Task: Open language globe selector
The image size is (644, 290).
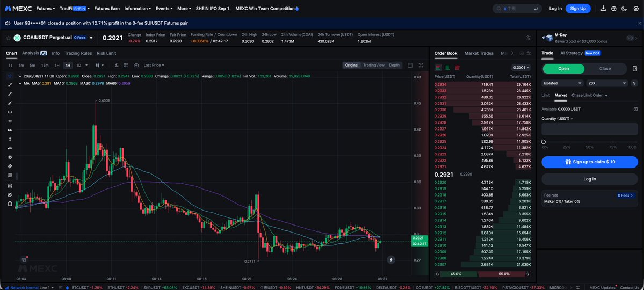Action: (613, 8)
